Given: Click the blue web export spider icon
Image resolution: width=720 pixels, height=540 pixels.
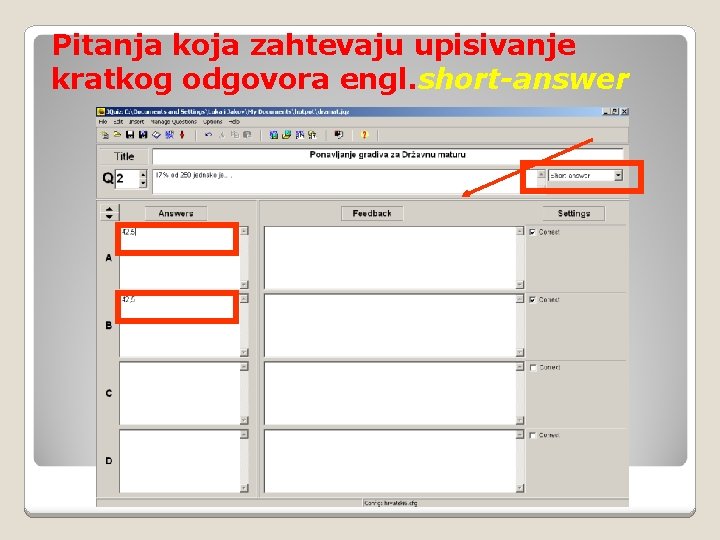Looking at the screenshot, I should [169, 135].
